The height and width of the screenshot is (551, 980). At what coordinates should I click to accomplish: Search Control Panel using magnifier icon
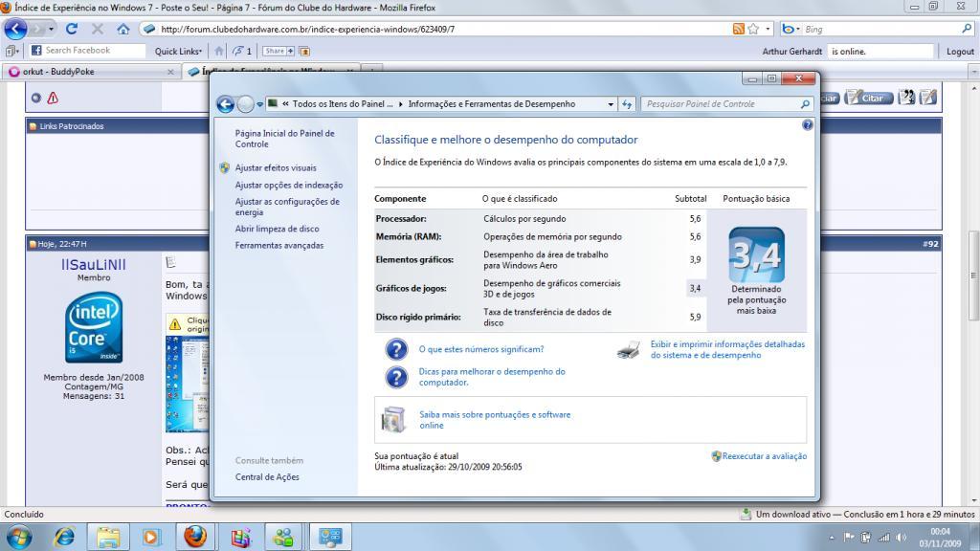[805, 104]
